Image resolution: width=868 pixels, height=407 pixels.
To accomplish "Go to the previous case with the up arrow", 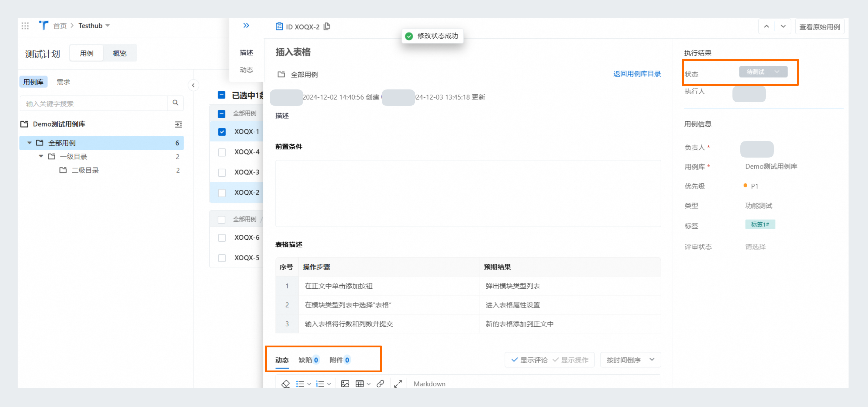I will (x=766, y=27).
